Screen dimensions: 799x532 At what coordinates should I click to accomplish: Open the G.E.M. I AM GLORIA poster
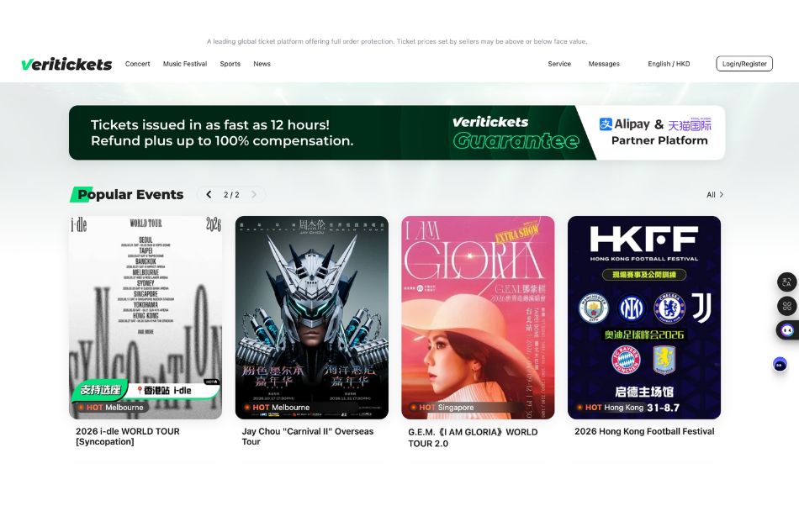(x=478, y=317)
